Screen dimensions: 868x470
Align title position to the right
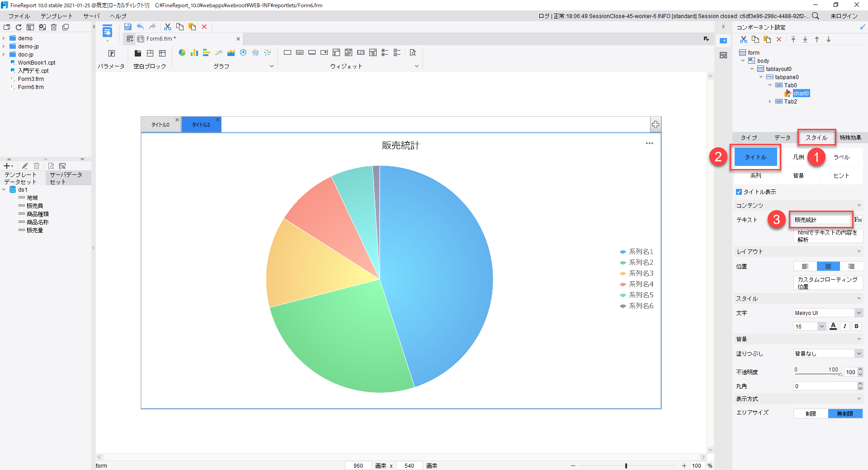[851, 266]
